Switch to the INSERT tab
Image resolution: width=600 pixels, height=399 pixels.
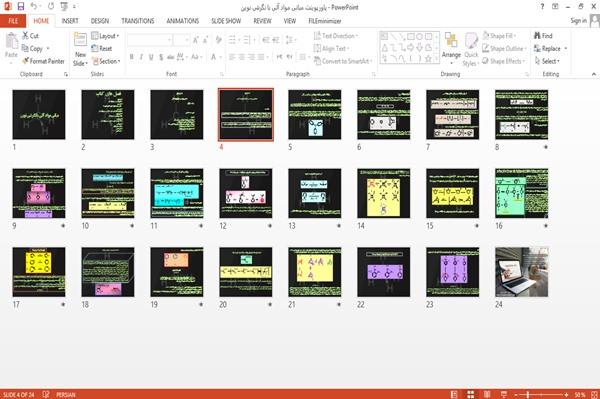pyautogui.click(x=70, y=21)
